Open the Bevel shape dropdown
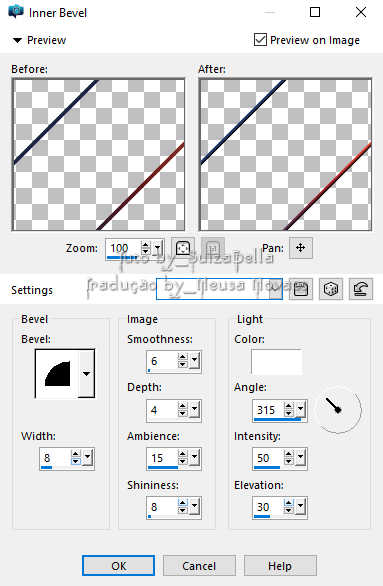Screen dimensions: 383x586 (86, 373)
